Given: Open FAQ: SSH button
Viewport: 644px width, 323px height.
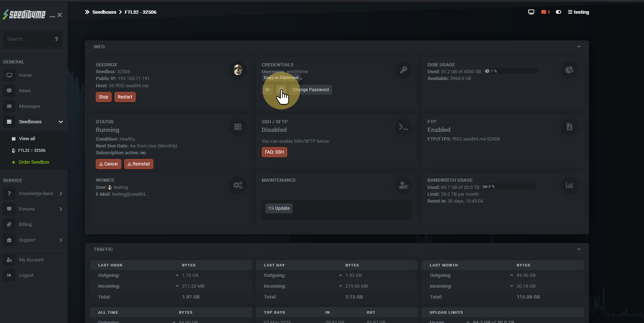Looking at the screenshot, I should [x=274, y=152].
